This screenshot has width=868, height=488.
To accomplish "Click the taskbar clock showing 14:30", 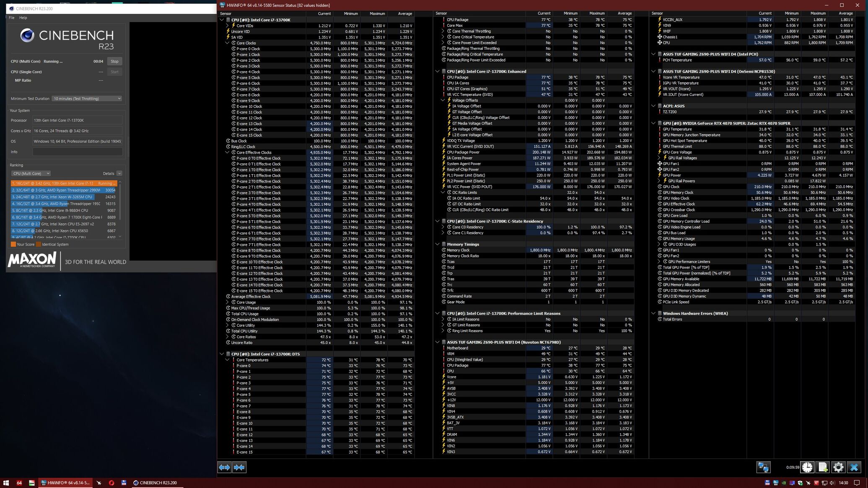I will click(844, 483).
